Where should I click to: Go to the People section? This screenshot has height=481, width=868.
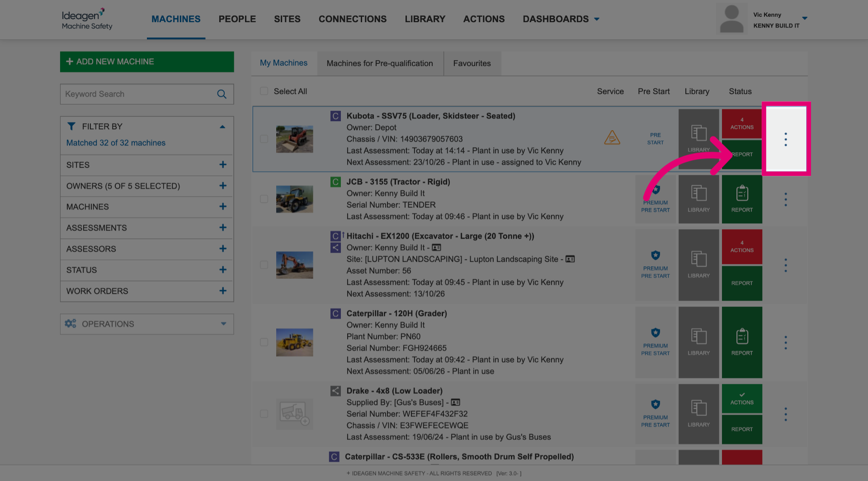237,19
